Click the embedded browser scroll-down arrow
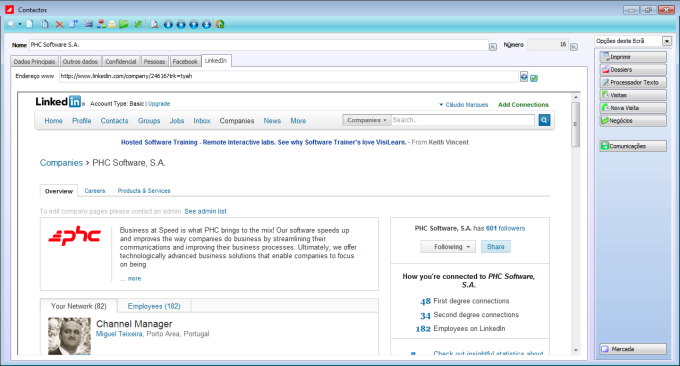680x366 pixels. coord(575,350)
